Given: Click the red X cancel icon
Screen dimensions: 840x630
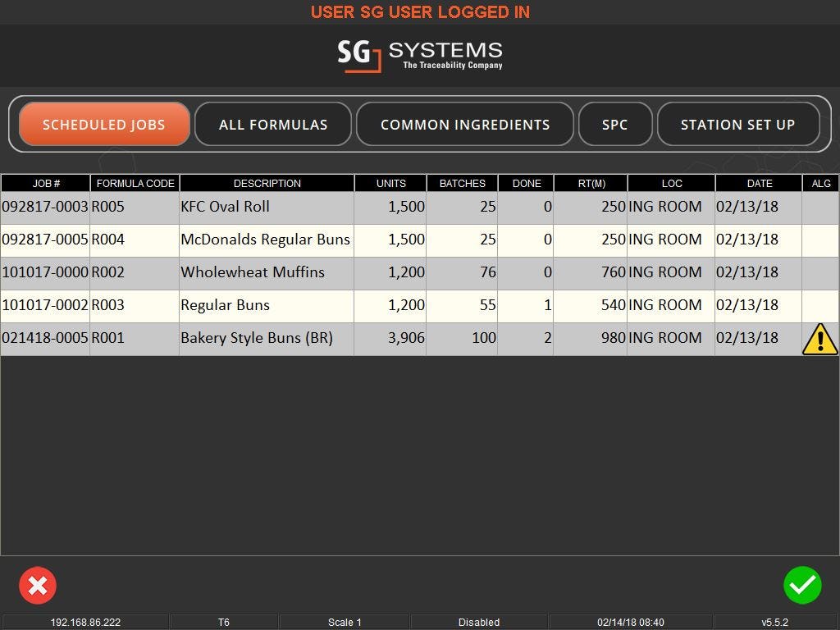Looking at the screenshot, I should pyautogui.click(x=38, y=585).
